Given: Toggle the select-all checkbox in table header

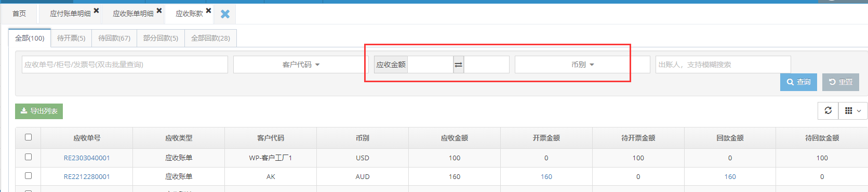Looking at the screenshot, I should [28, 137].
